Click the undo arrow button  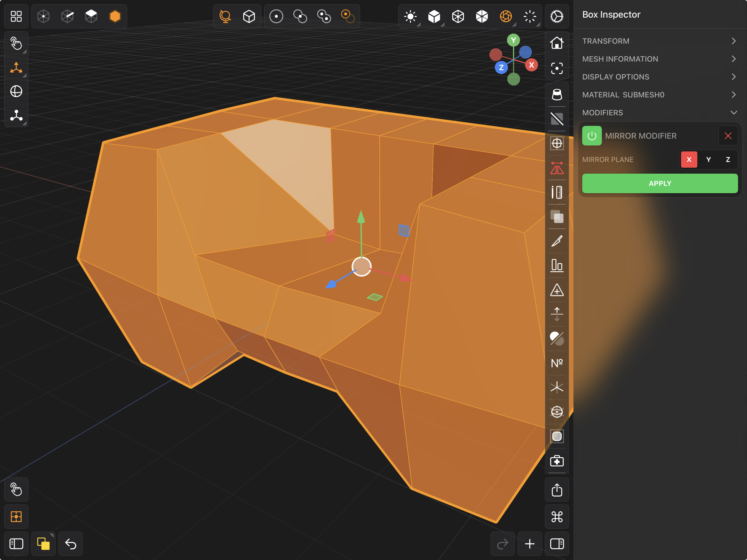[71, 544]
